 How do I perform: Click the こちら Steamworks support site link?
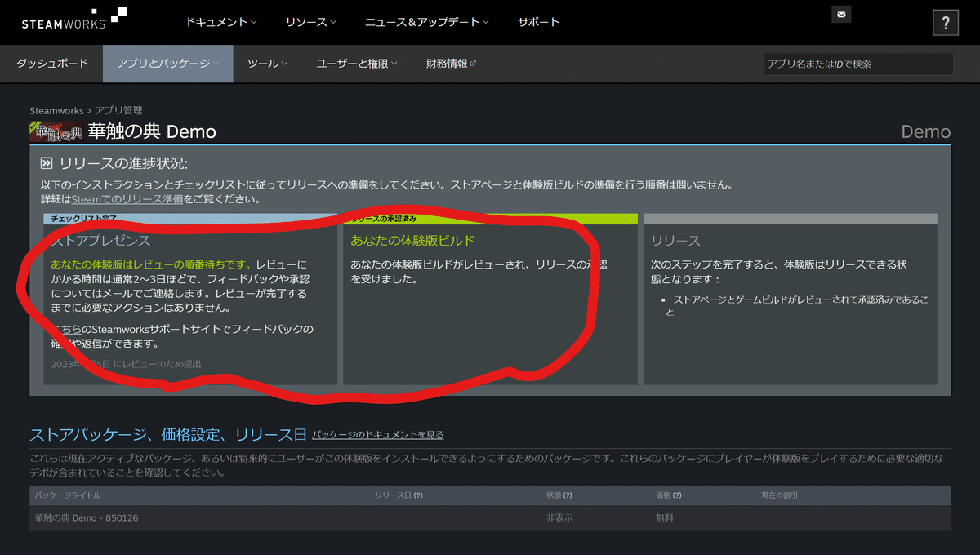65,329
